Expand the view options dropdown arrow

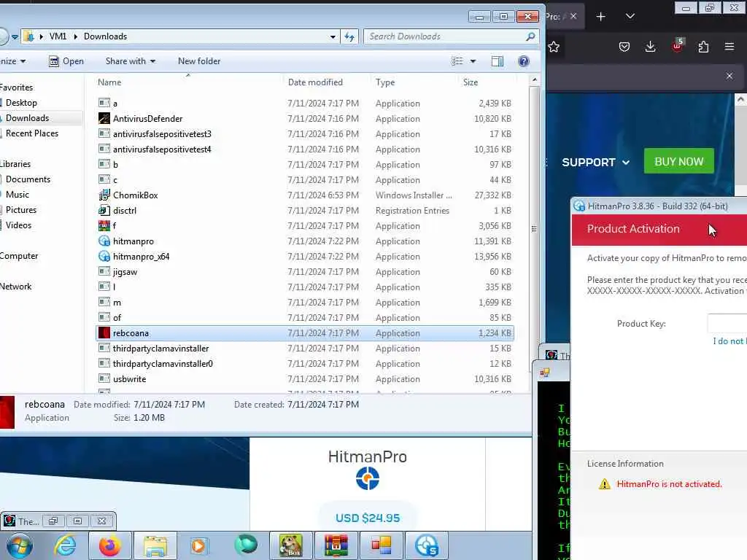473,61
